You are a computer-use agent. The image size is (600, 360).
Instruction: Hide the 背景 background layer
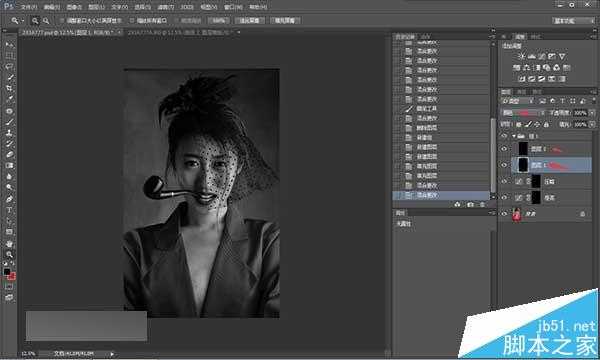pos(504,214)
